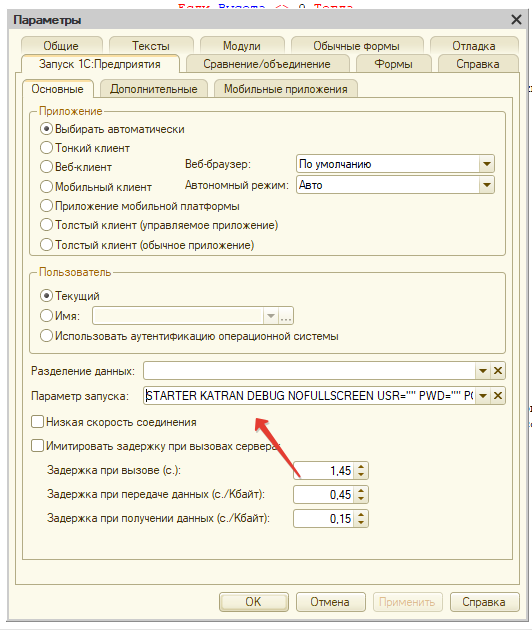Click the Имя user name input field
Viewport: 532px width, 630px height.
(178, 316)
